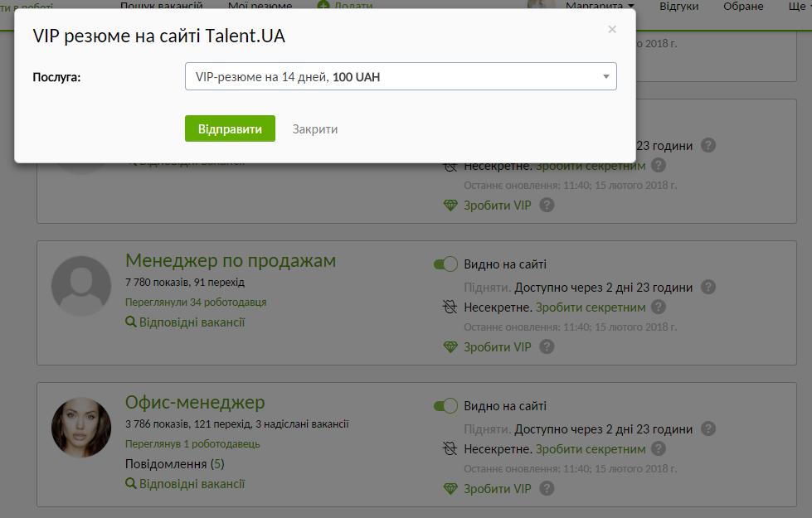Open Переглянули 34 роботодавця link
812x518 pixels.
click(x=196, y=303)
